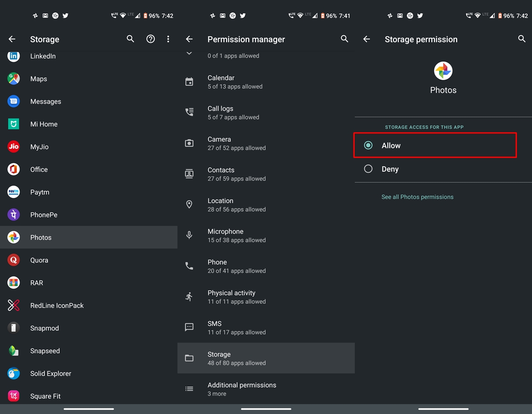This screenshot has width=532, height=414.
Task: Open help on the Storage screen
Action: coord(151,39)
